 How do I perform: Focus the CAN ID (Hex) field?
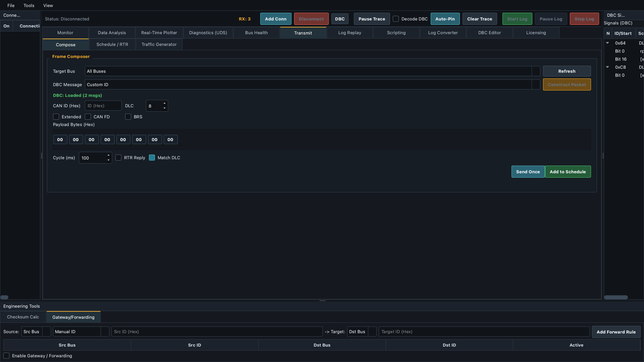click(x=103, y=106)
